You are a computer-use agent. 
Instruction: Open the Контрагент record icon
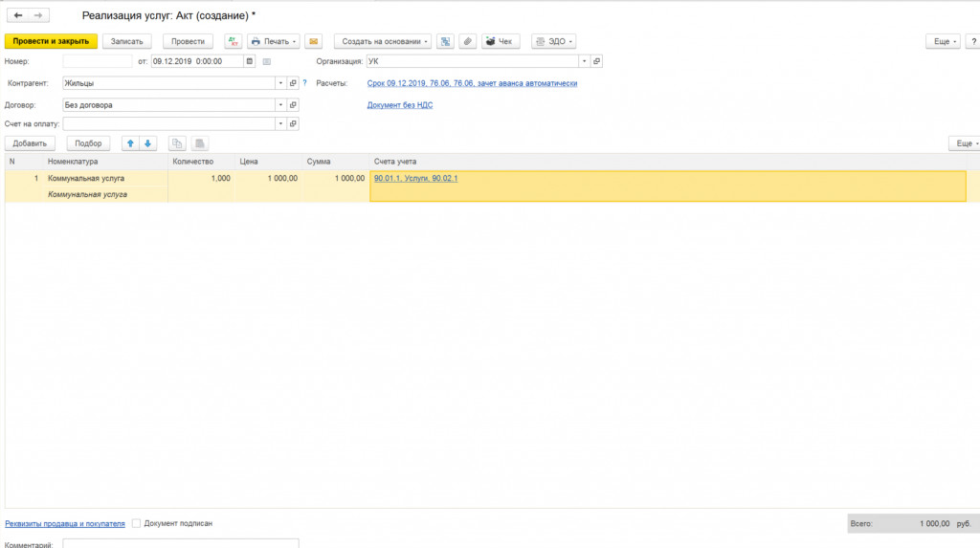point(293,83)
